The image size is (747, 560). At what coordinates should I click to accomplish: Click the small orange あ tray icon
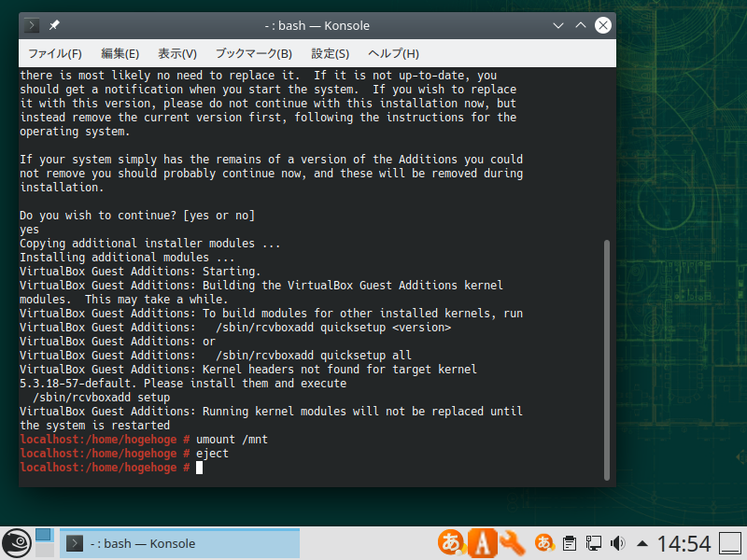click(x=544, y=543)
